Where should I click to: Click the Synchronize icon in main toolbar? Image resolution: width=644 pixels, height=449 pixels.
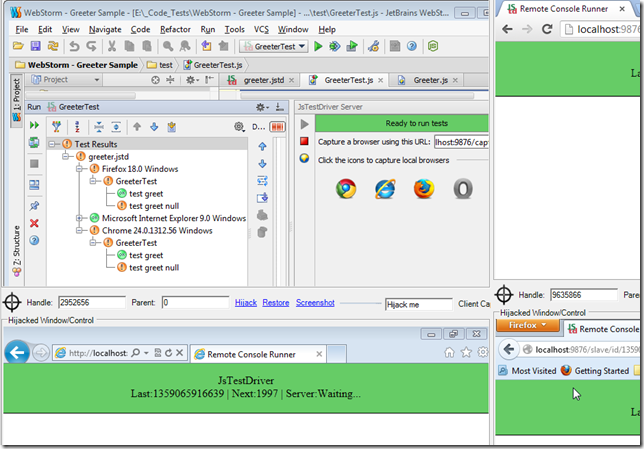click(x=53, y=46)
